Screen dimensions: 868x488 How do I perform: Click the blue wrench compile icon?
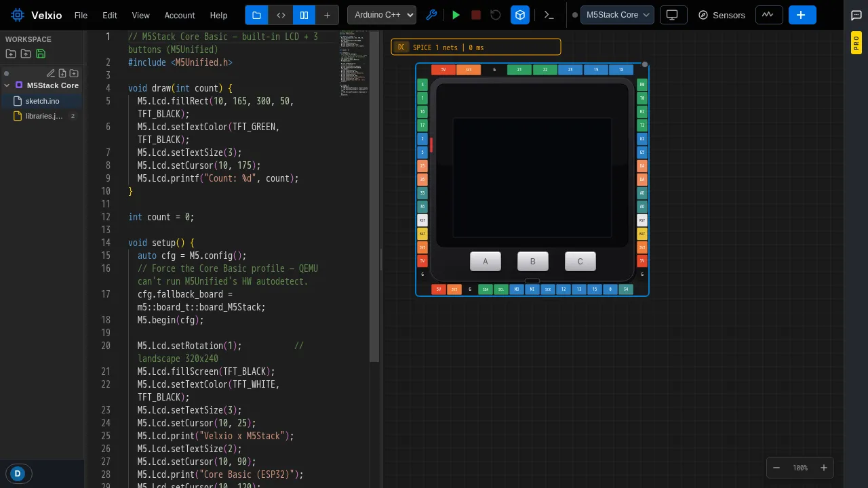(431, 15)
